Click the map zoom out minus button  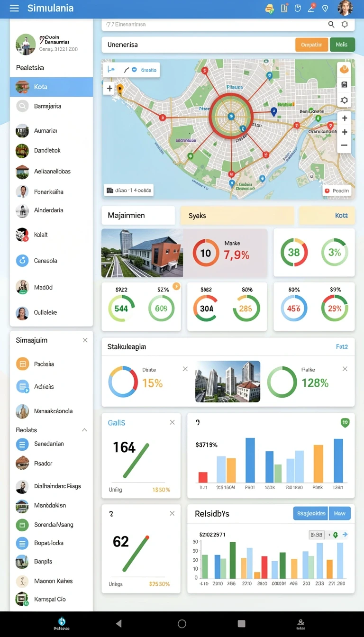(x=344, y=146)
